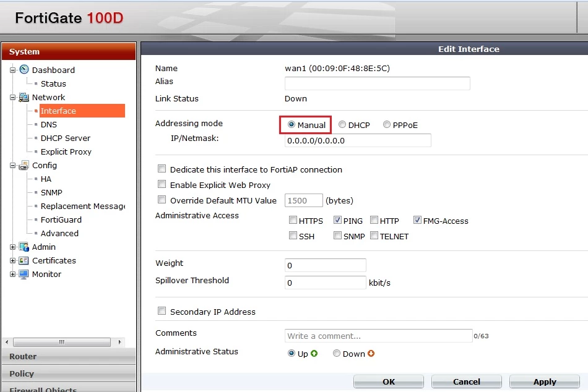Open Advanced under Config
588x392 pixels.
coord(59,234)
